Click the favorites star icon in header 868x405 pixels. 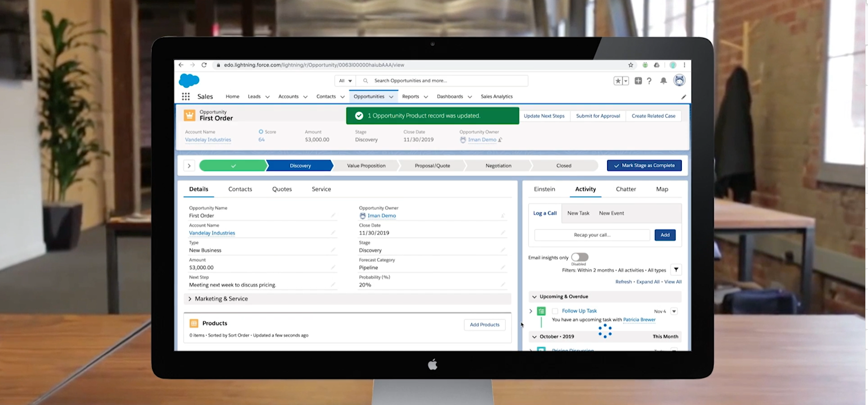pyautogui.click(x=618, y=81)
